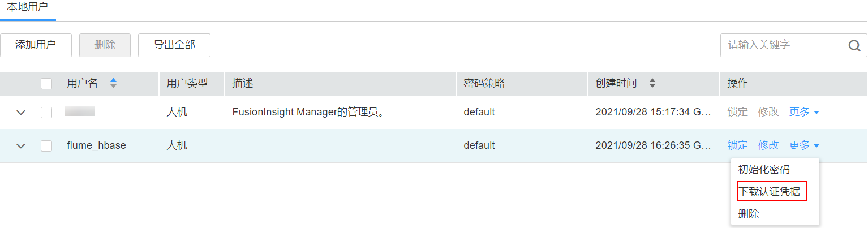Click the greyed 删除 toolbar button
Image resolution: width=868 pixels, height=228 pixels.
(105, 45)
